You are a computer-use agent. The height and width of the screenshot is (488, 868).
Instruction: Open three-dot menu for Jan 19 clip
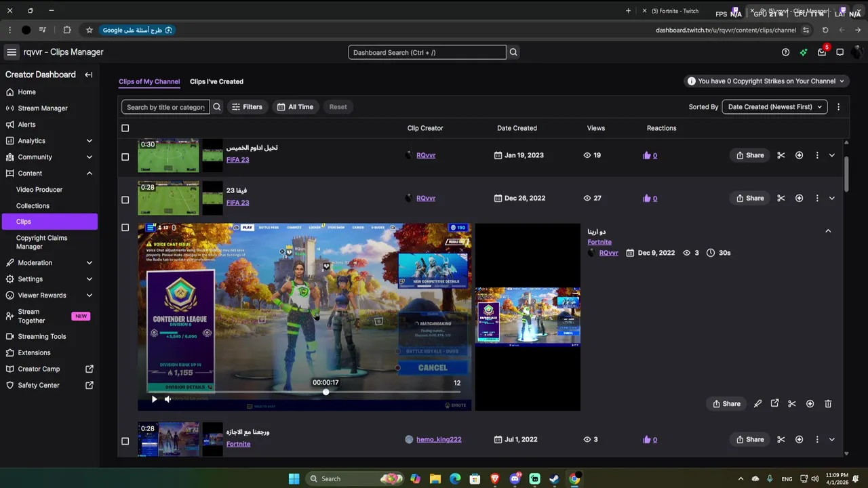(817, 155)
